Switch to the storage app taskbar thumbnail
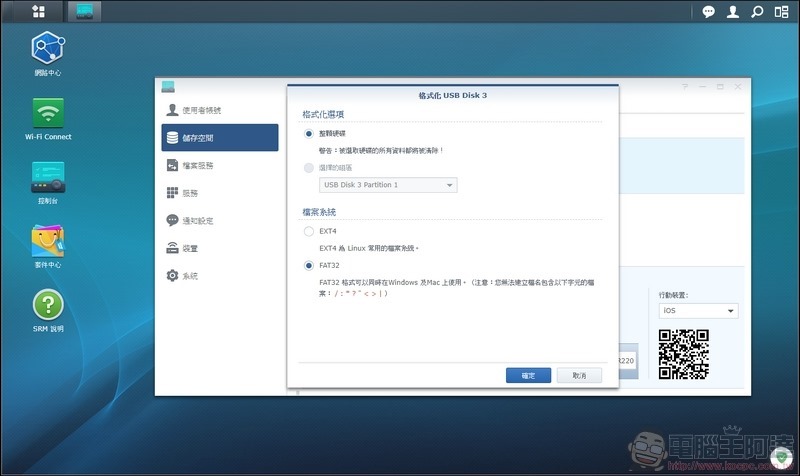Image resolution: width=800 pixels, height=476 pixels. tap(85, 11)
